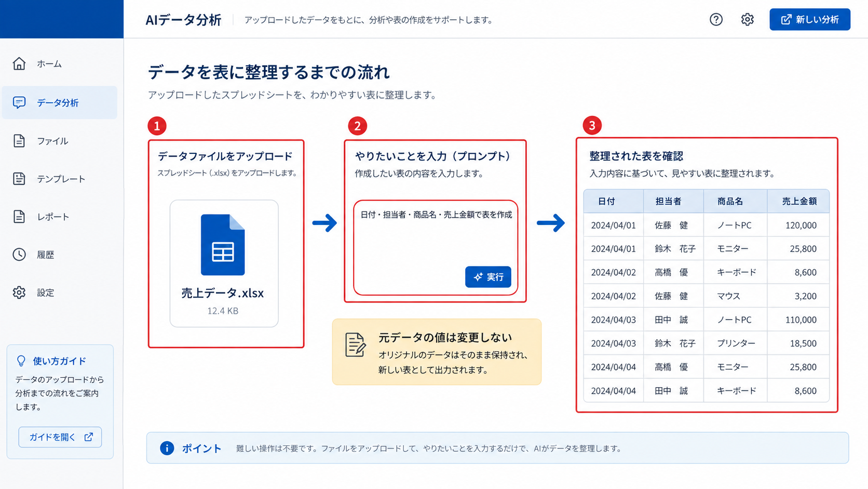Screen dimensions: 868x489
Task: Click the AIデータ分析 page title
Action: click(183, 20)
